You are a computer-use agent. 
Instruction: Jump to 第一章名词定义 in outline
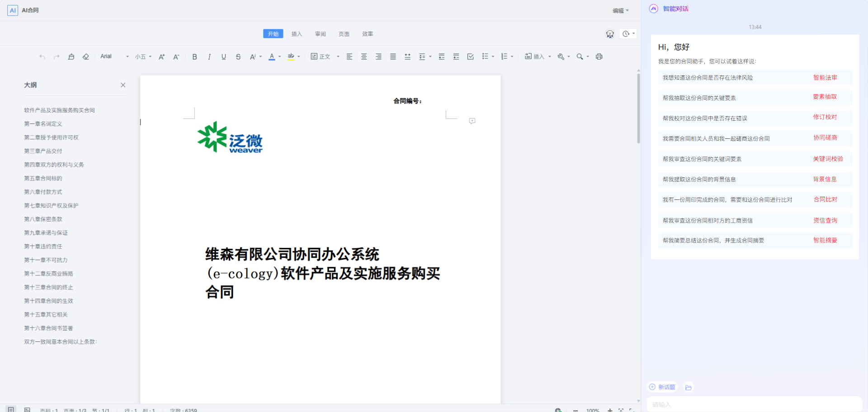coord(43,124)
